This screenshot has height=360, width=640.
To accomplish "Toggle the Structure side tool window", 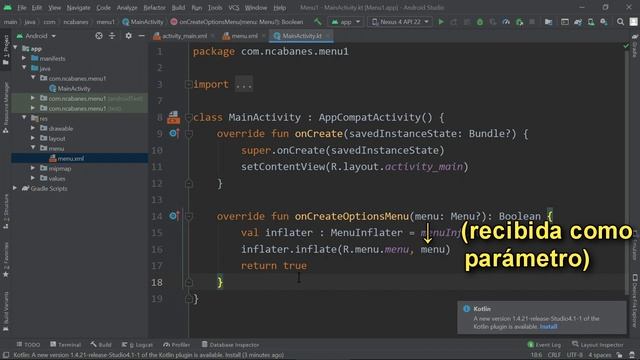I will (5, 211).
